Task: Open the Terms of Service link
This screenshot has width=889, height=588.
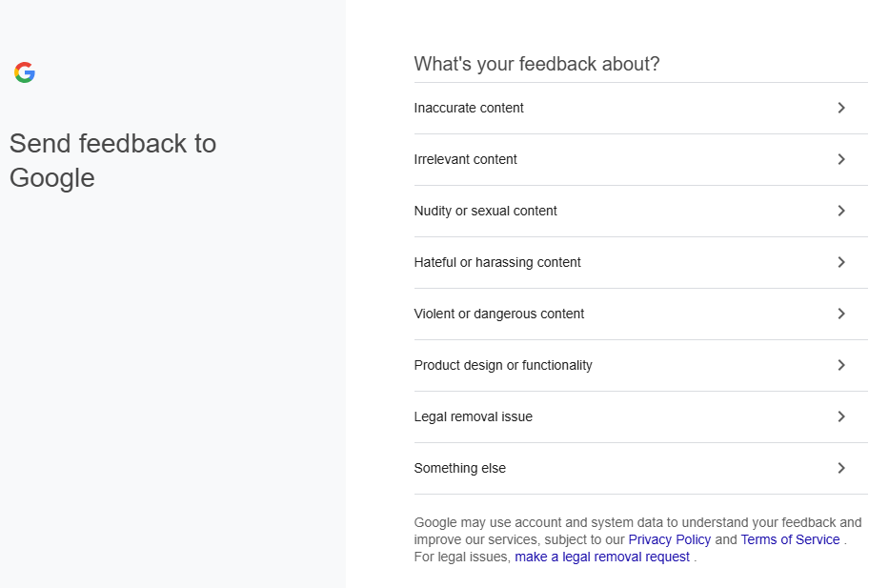Action: pyautogui.click(x=790, y=539)
